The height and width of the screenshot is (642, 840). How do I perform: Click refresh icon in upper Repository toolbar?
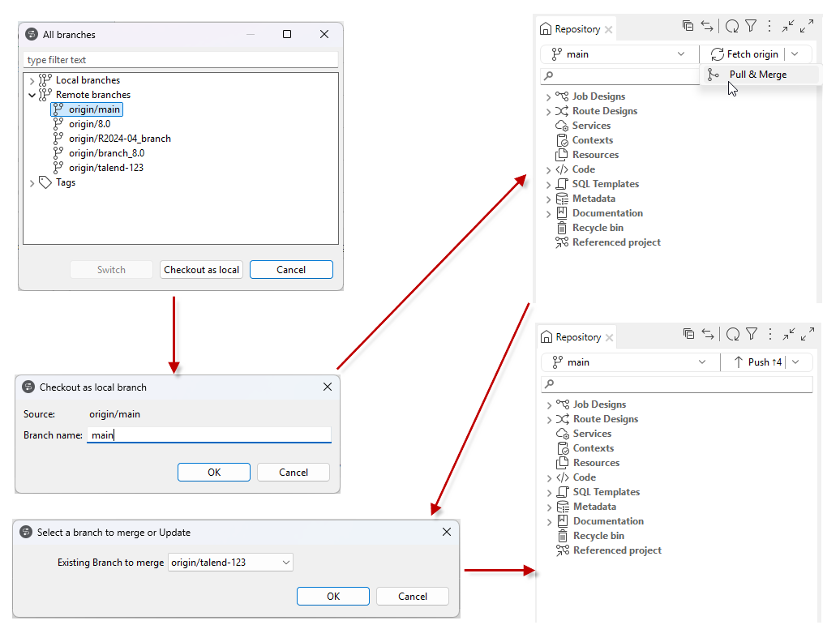pos(732,26)
